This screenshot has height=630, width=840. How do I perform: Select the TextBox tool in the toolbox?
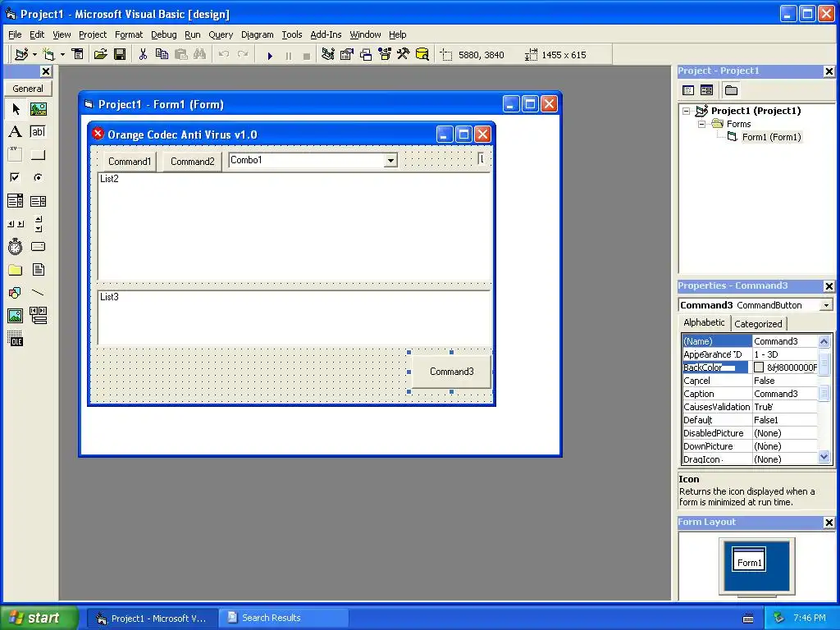pos(38,132)
